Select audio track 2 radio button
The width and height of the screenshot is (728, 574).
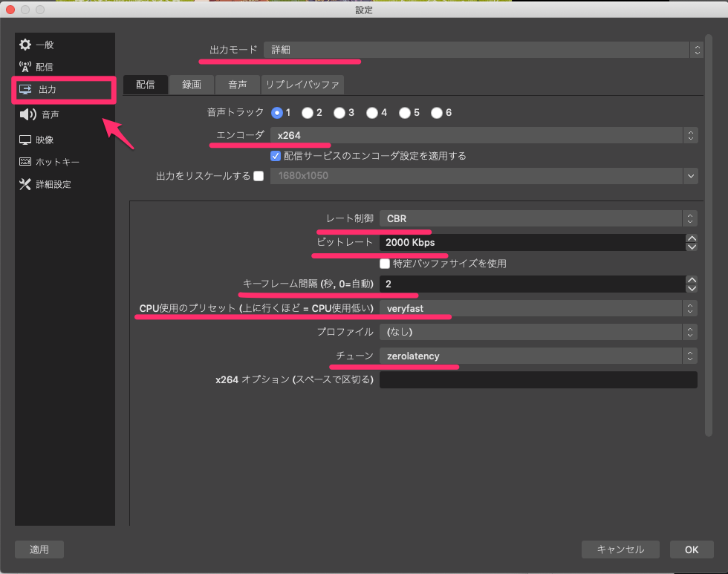(308, 113)
